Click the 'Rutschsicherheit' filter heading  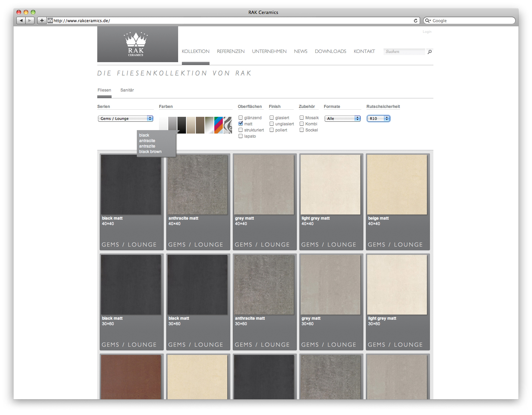click(383, 107)
